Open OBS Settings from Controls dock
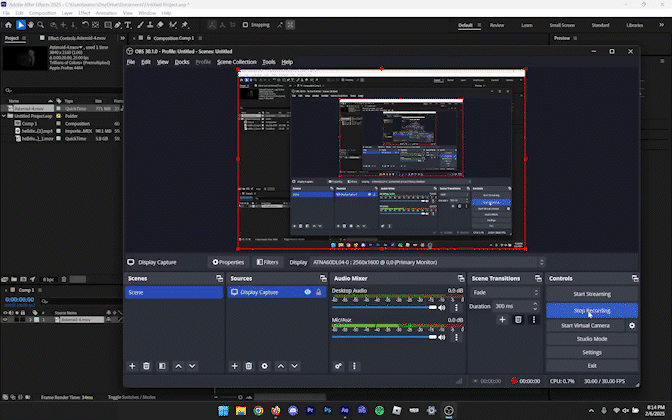The height and width of the screenshot is (420, 672). tap(592, 352)
